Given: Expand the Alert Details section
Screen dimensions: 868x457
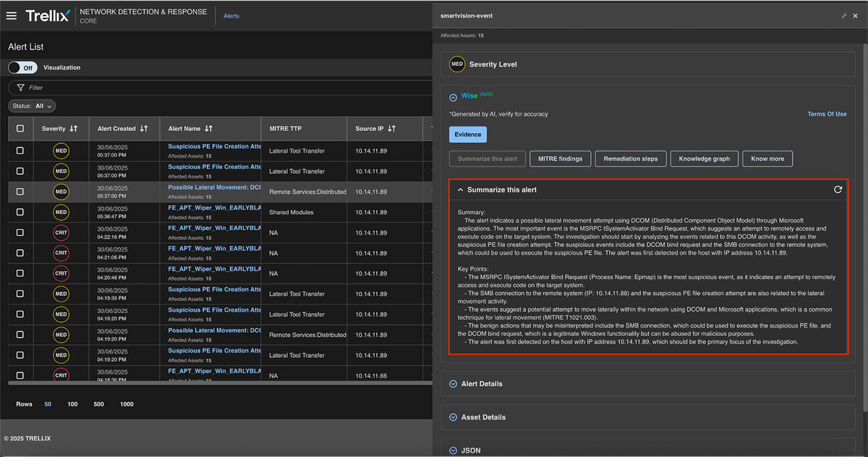Looking at the screenshot, I should coord(453,384).
